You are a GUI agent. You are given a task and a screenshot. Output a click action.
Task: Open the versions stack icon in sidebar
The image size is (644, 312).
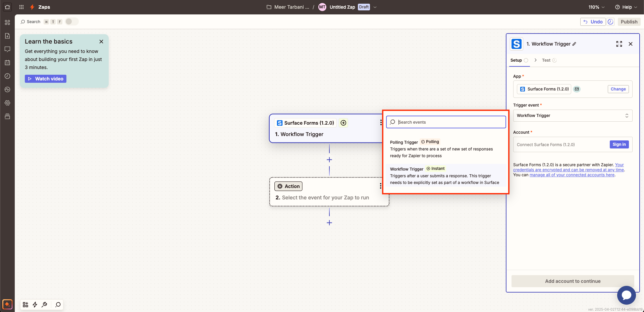[7, 116]
